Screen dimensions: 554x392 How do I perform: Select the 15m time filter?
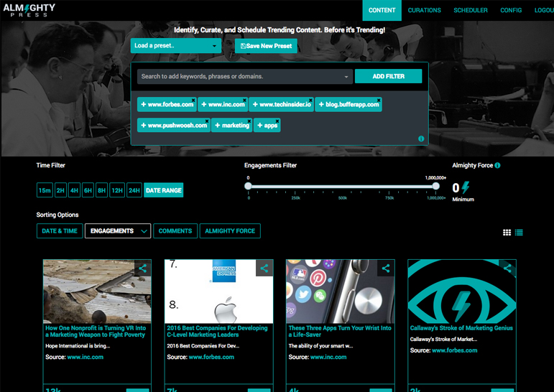[x=45, y=190]
